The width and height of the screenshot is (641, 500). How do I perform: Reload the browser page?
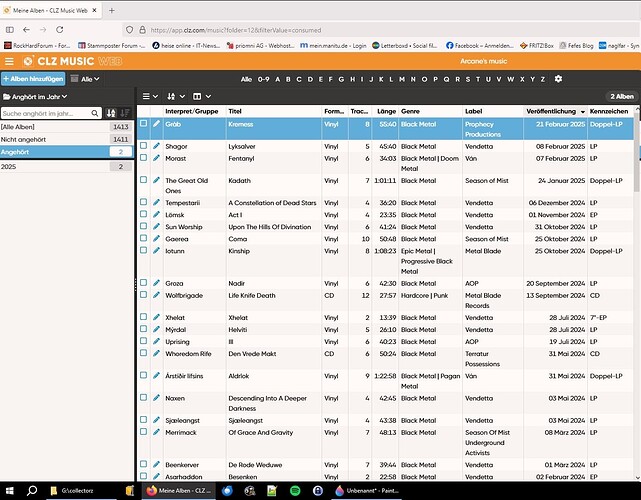(60, 29)
